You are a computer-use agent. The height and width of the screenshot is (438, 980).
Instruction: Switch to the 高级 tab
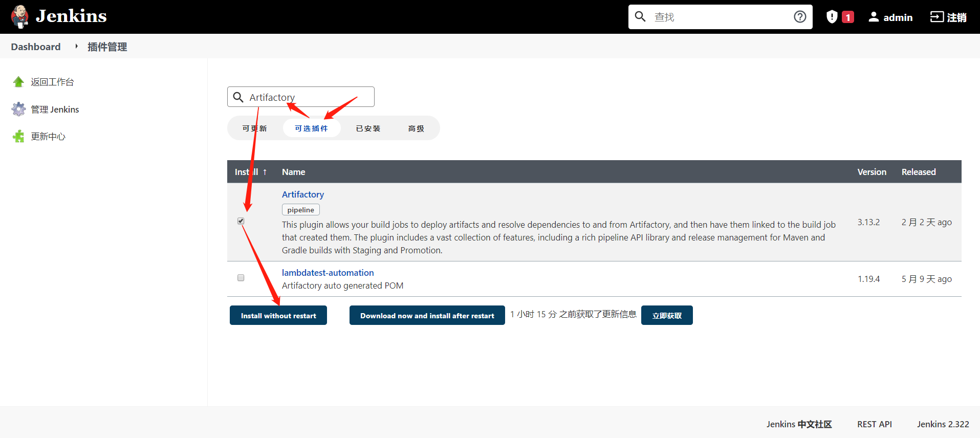pos(416,128)
